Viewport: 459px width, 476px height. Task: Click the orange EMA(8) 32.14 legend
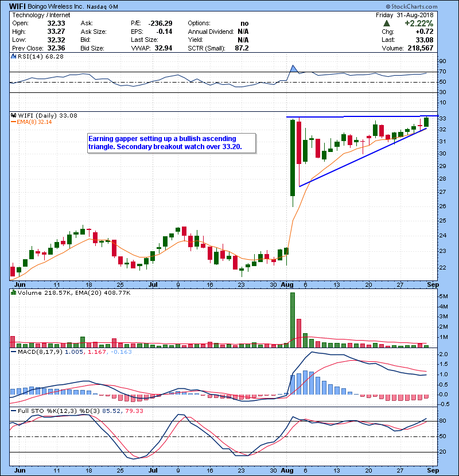point(32,122)
